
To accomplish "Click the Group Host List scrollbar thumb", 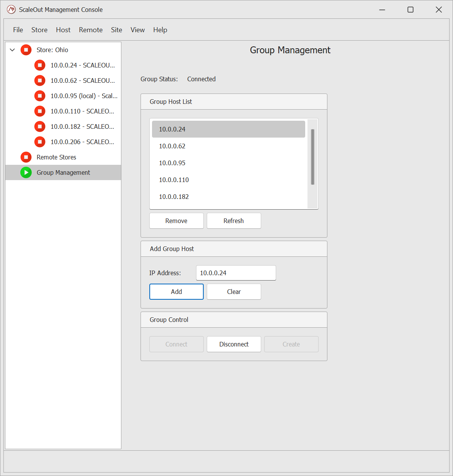I will (312, 157).
